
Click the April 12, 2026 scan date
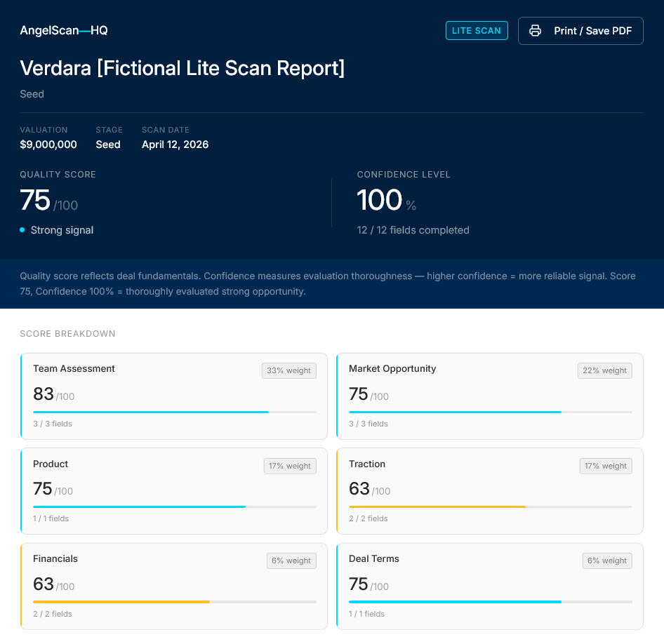[x=175, y=145]
